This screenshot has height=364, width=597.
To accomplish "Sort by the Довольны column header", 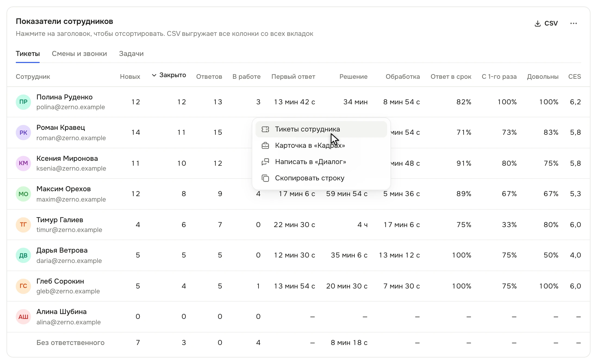I will tap(543, 77).
